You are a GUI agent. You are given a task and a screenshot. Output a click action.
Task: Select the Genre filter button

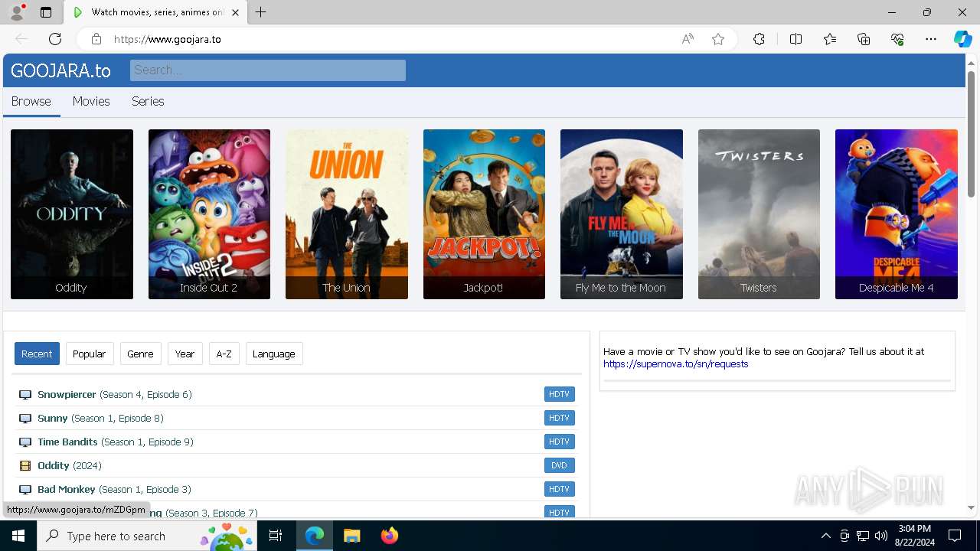tap(140, 354)
